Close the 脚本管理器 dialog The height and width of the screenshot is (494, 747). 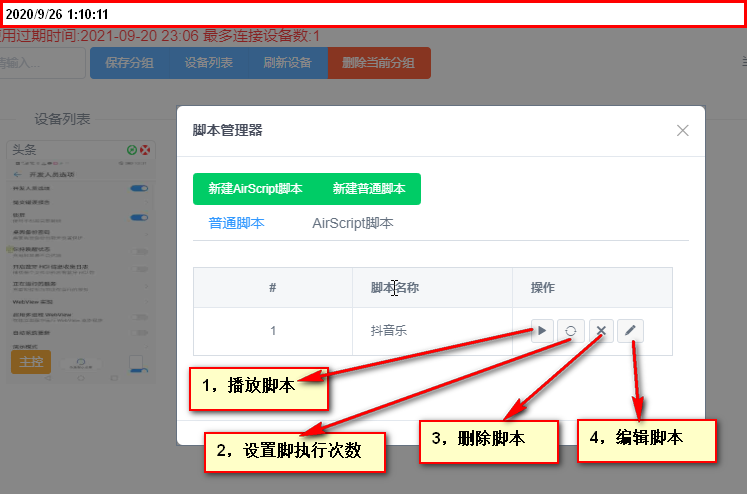683,131
